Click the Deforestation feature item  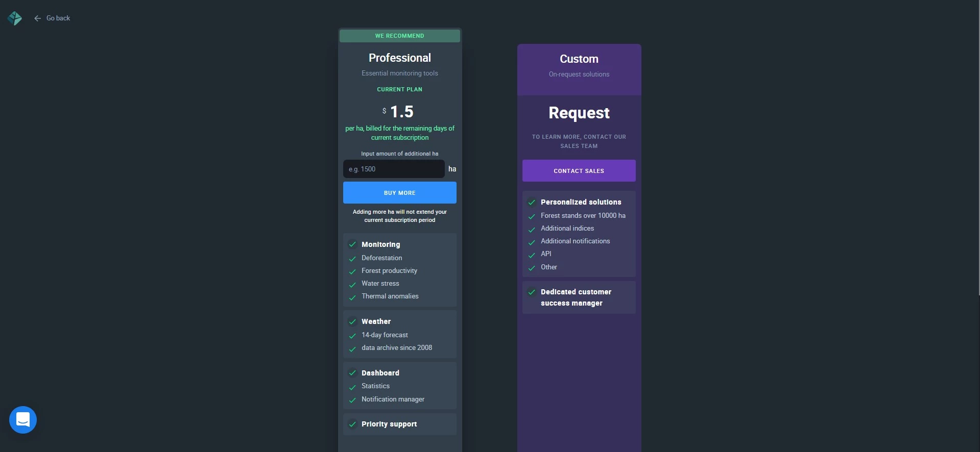click(x=381, y=258)
